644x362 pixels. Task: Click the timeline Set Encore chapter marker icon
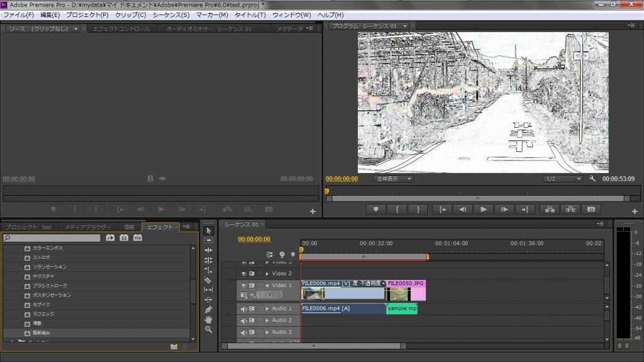282,254
